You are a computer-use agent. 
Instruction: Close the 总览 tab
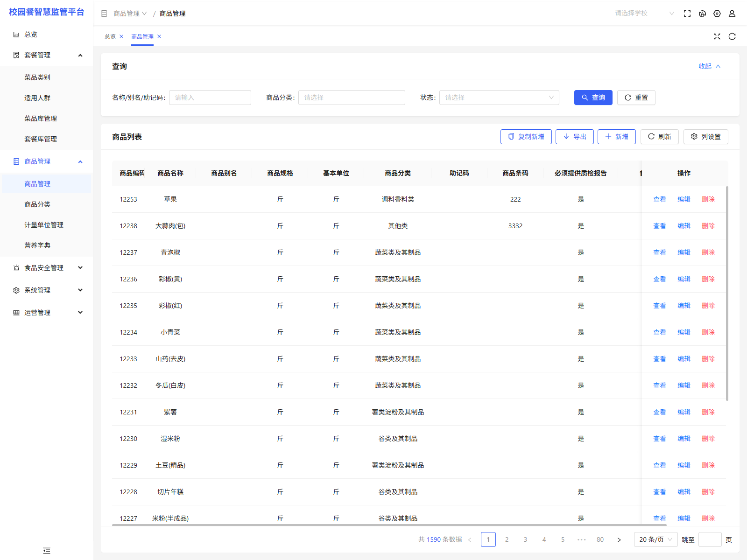(x=121, y=36)
